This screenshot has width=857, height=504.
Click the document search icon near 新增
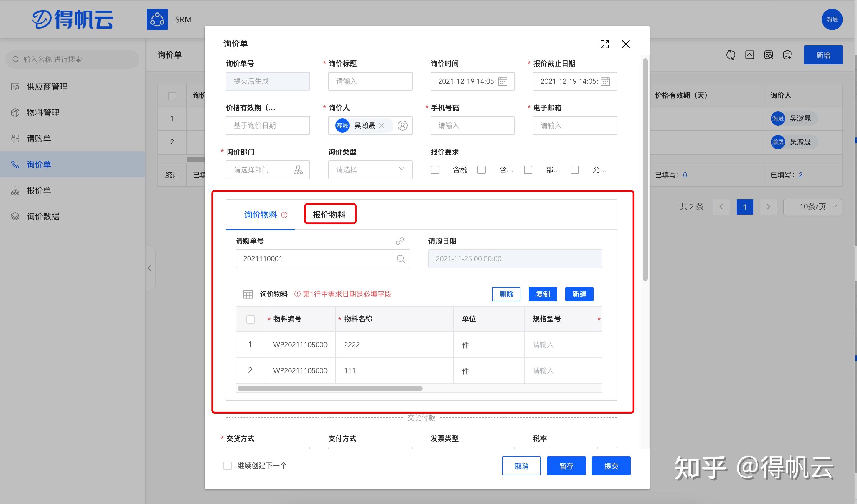tap(768, 55)
